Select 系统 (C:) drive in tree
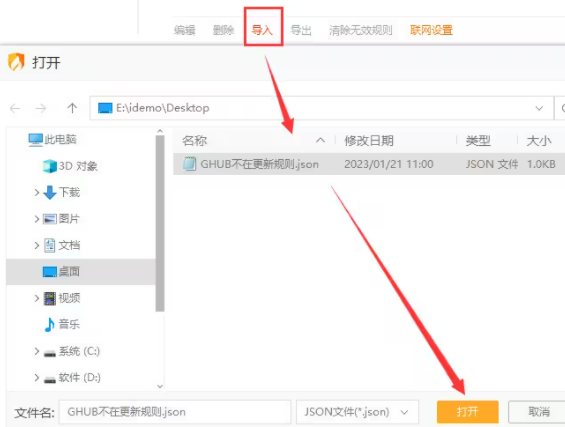This screenshot has width=565, height=427. [x=79, y=351]
